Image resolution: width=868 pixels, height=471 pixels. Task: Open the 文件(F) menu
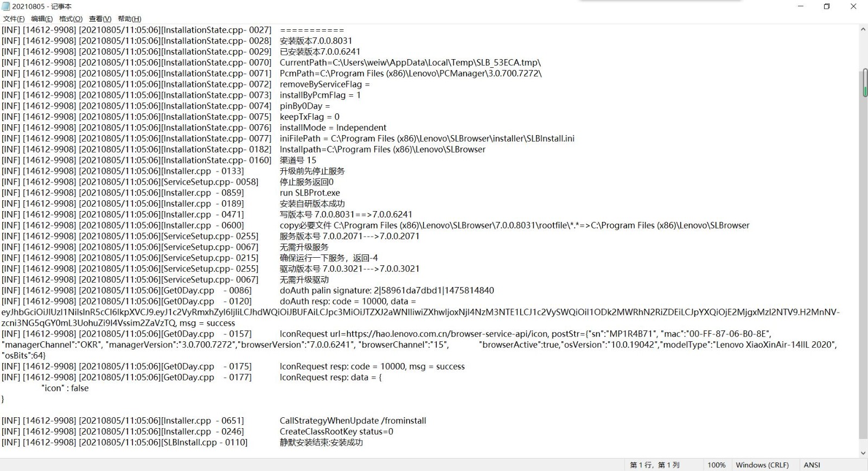14,18
